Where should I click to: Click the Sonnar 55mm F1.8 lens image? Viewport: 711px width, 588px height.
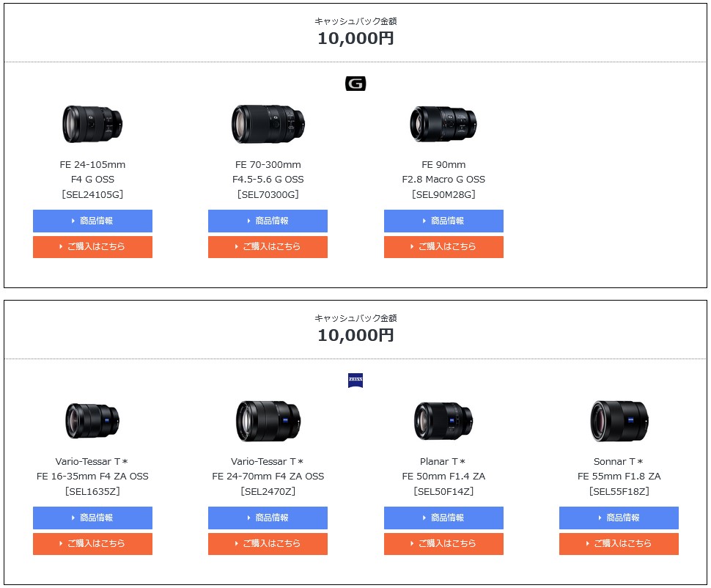pos(619,421)
